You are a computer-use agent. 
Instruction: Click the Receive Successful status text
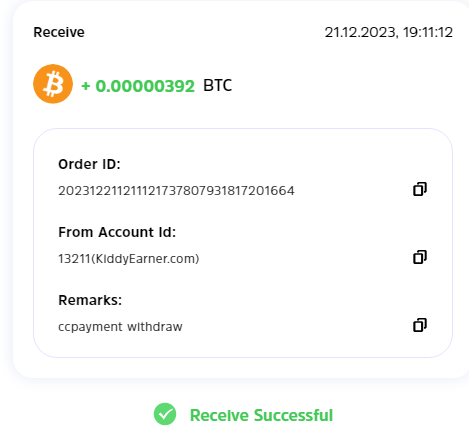(x=261, y=415)
